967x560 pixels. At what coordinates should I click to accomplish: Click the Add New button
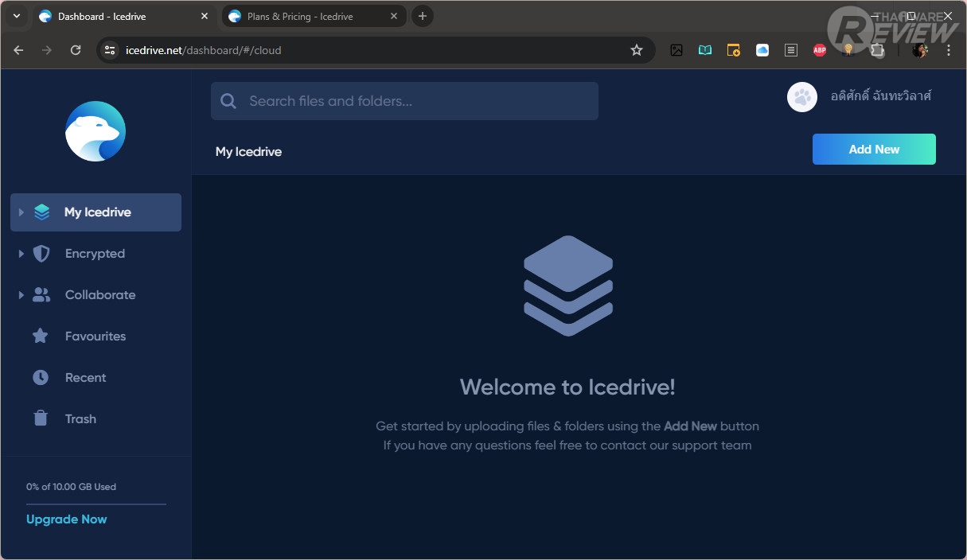tap(874, 150)
